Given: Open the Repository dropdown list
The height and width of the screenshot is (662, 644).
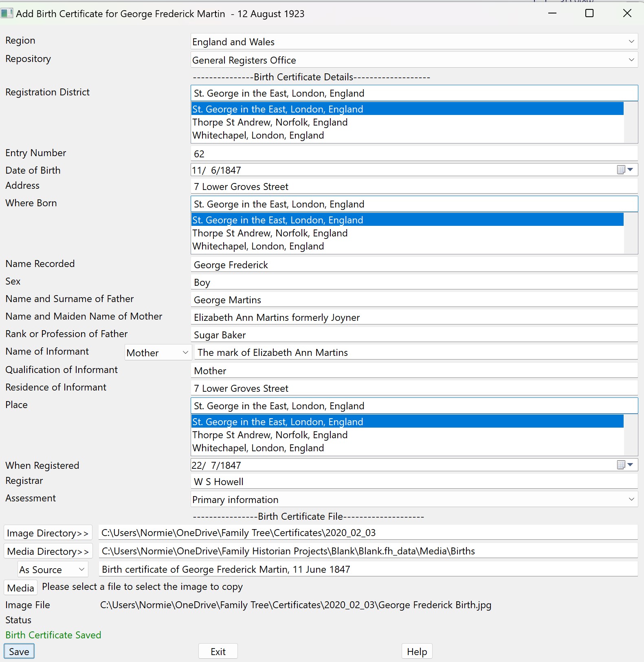Looking at the screenshot, I should tap(631, 60).
